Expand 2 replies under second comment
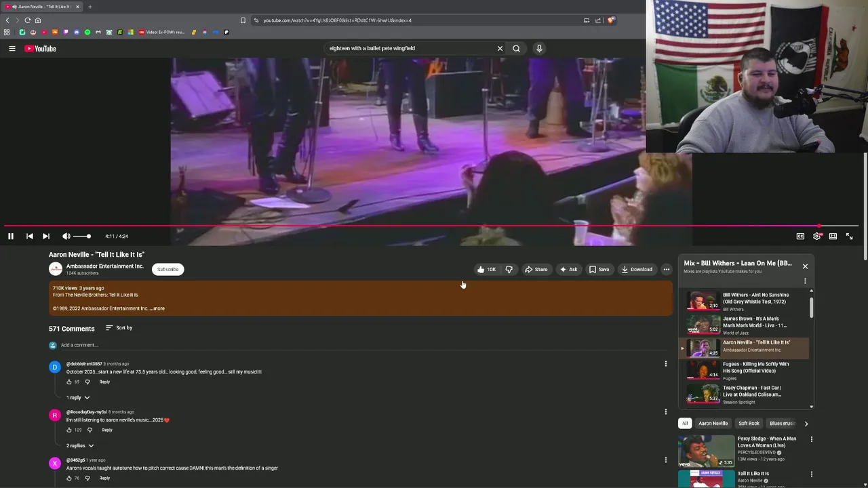Viewport: 868px width, 488px height. tap(79, 445)
